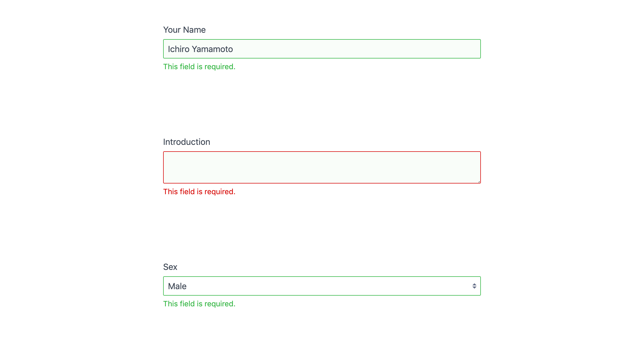Focus the empty Introduction textarea
644x338 pixels.
click(321, 167)
